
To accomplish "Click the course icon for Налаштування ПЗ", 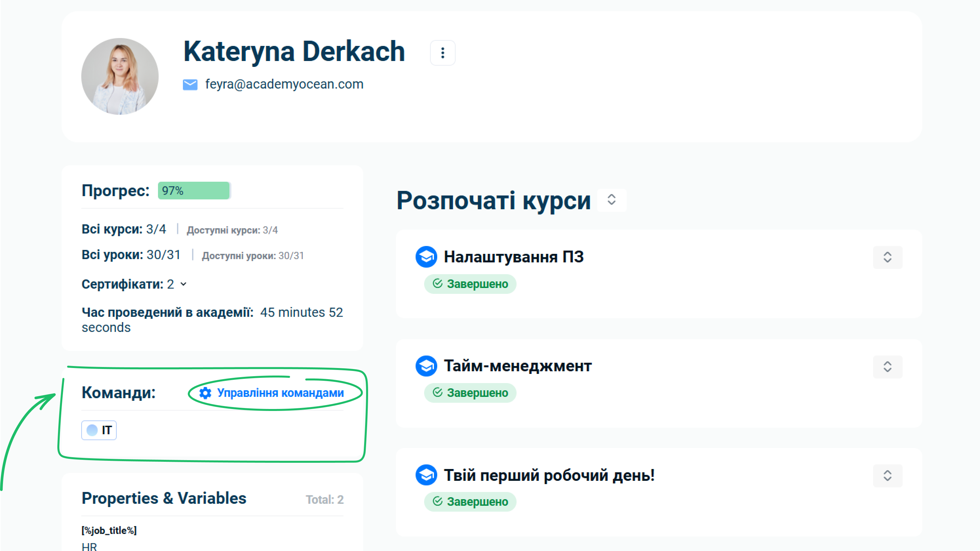I will click(x=426, y=257).
